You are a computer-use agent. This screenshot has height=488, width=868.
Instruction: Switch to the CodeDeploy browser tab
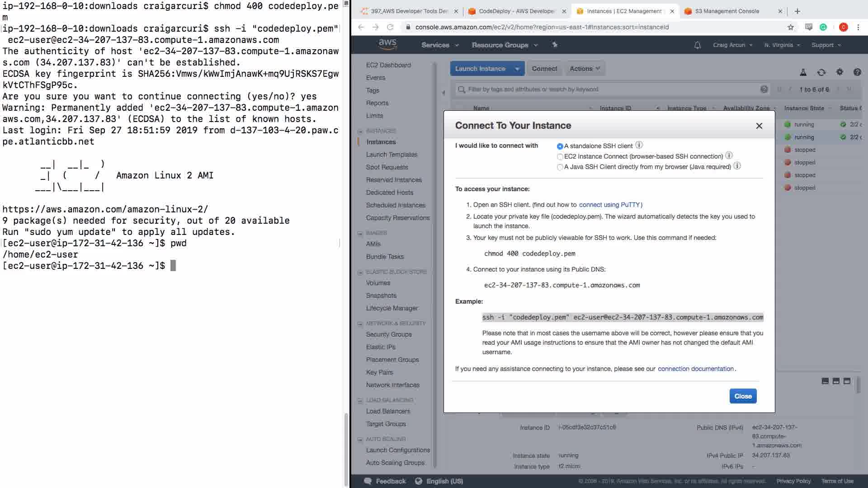coord(516,11)
